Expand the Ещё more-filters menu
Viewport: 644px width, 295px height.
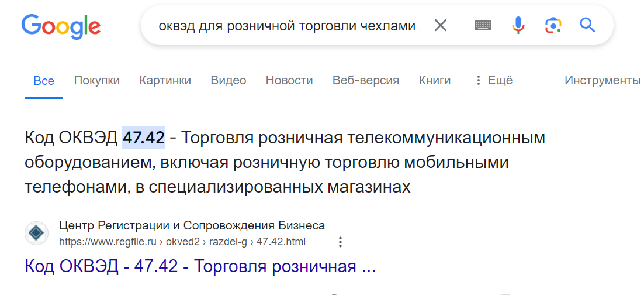tap(494, 80)
